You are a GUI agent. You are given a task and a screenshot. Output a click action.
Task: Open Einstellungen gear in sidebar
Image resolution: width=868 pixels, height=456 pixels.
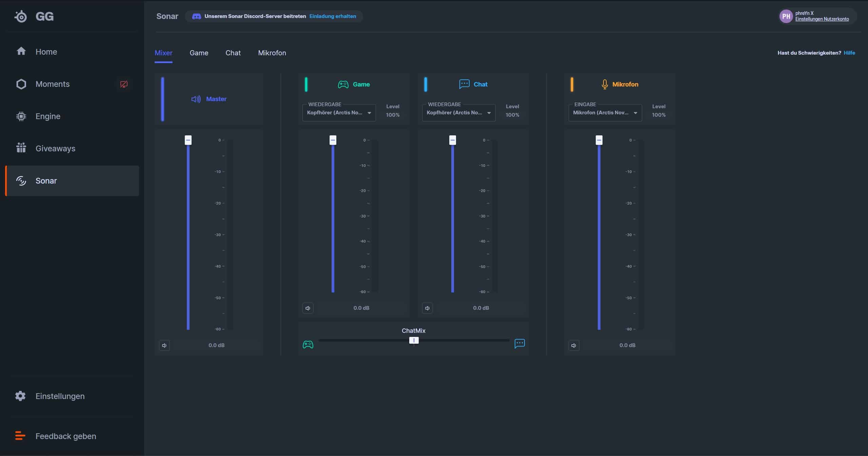pos(20,396)
